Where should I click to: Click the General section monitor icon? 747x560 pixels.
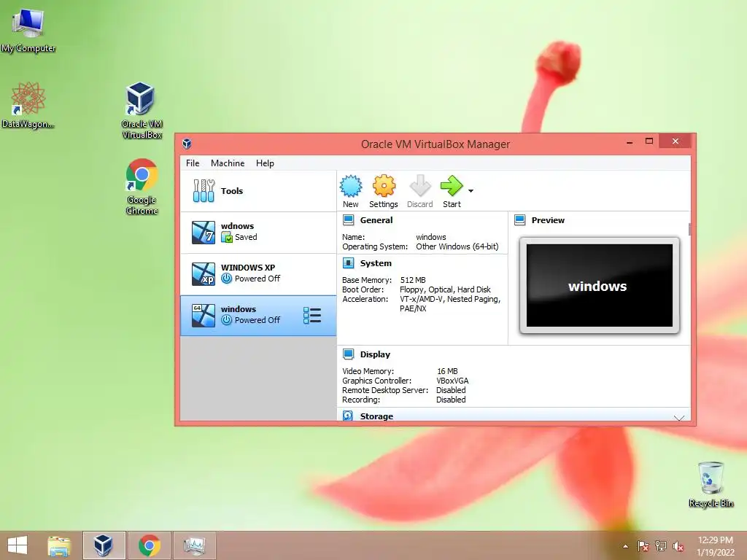tap(348, 220)
